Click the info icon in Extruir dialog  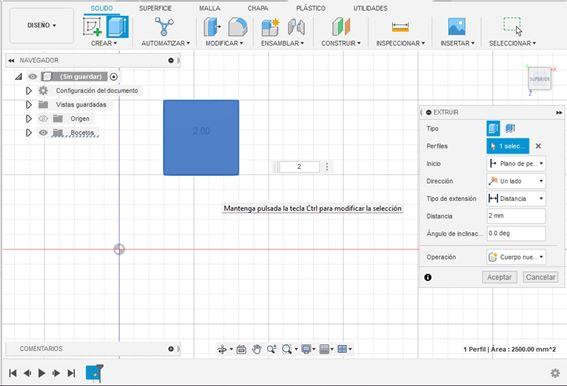pyautogui.click(x=428, y=277)
